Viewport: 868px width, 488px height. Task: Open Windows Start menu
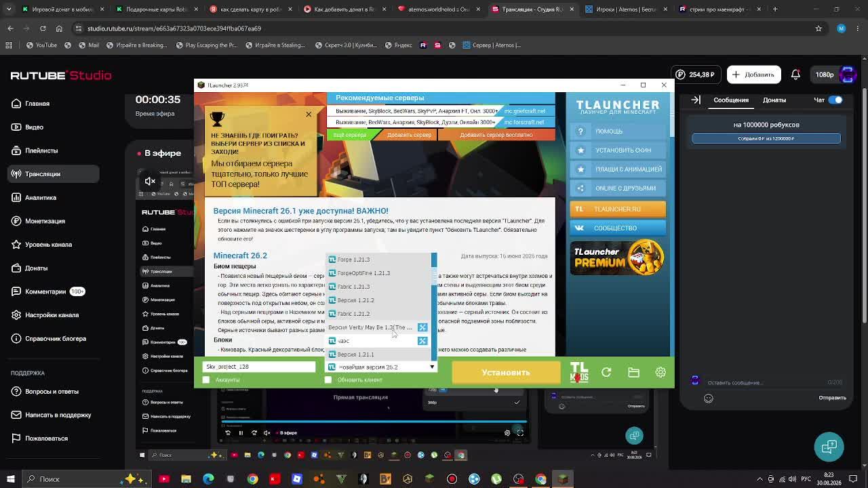9,479
